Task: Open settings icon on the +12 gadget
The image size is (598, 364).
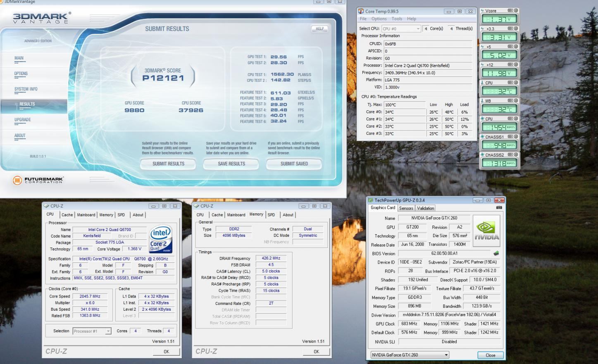Action: pos(510,64)
